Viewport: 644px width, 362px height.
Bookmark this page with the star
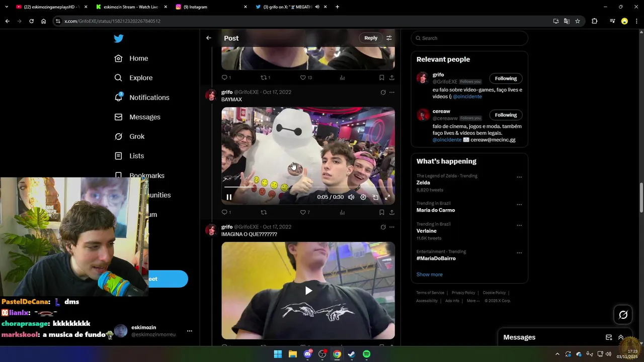[578, 21]
